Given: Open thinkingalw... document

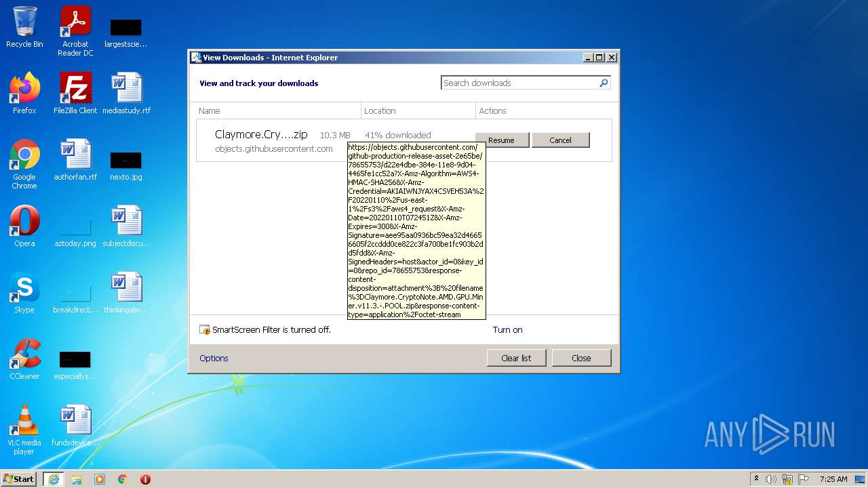Looking at the screenshot, I should (126, 293).
